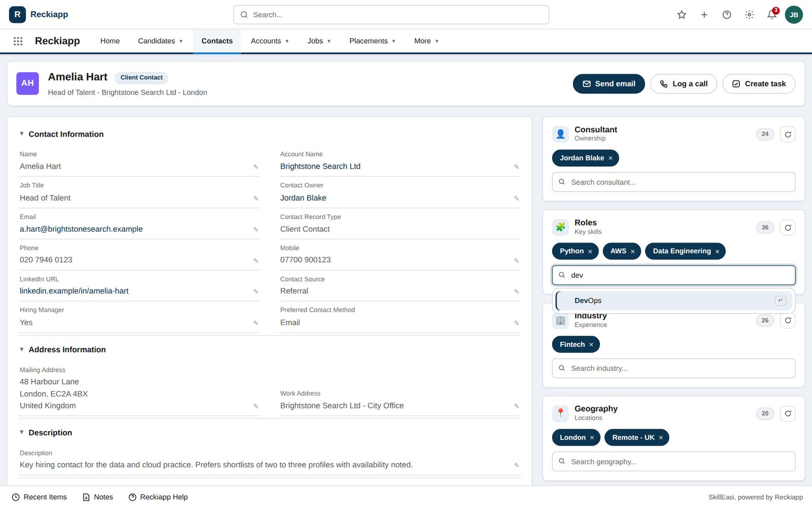This screenshot has height=508, width=812.
Task: Edit the Email field pencil icon
Action: pos(256,230)
